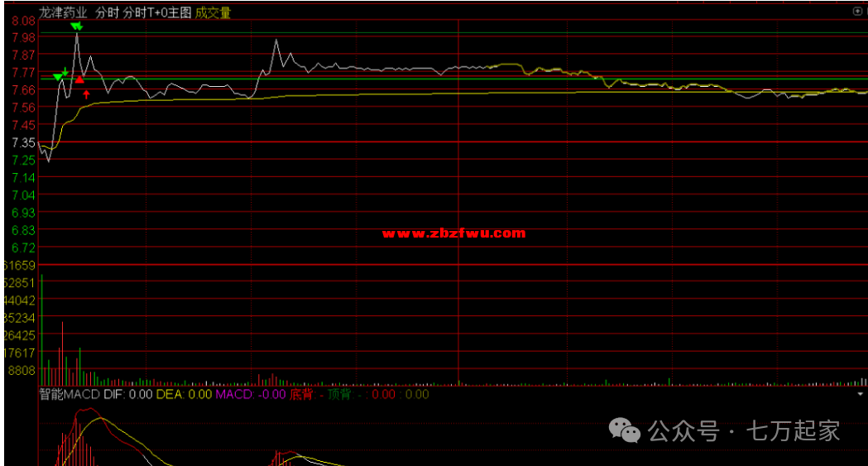The height and width of the screenshot is (466, 868).
Task: Click the 7.66 price axis label
Action: tap(24, 89)
